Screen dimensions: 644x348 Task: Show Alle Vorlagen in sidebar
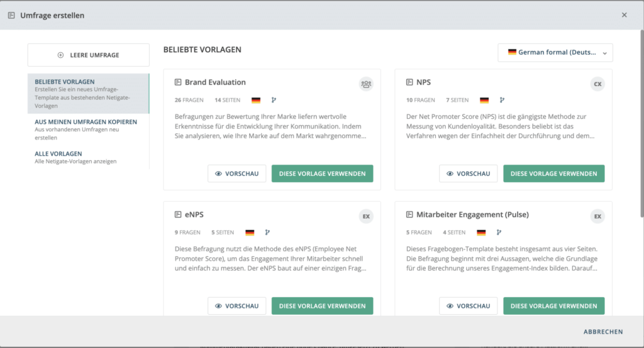(88, 157)
